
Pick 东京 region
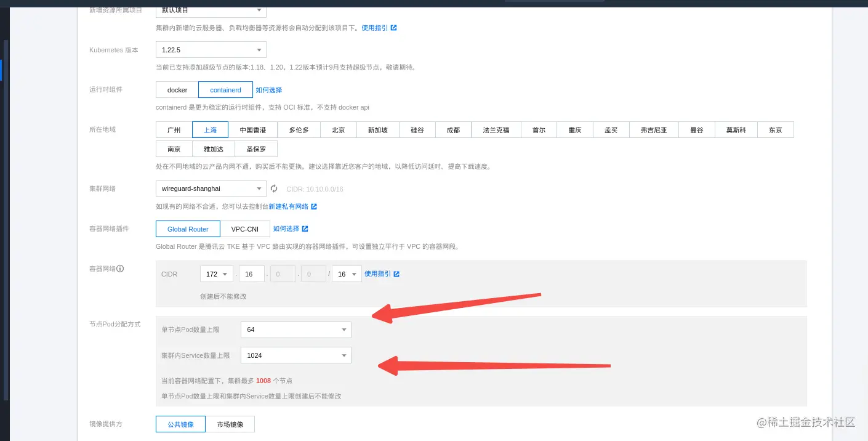tap(776, 130)
